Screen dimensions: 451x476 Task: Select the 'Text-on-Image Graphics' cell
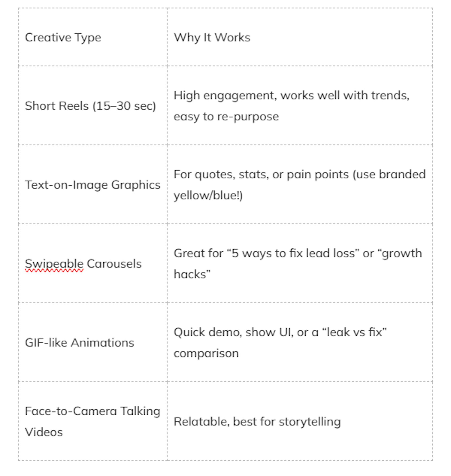coord(93,184)
